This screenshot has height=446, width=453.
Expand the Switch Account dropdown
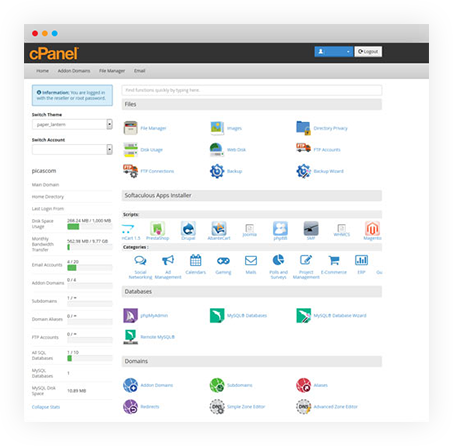coord(72,149)
